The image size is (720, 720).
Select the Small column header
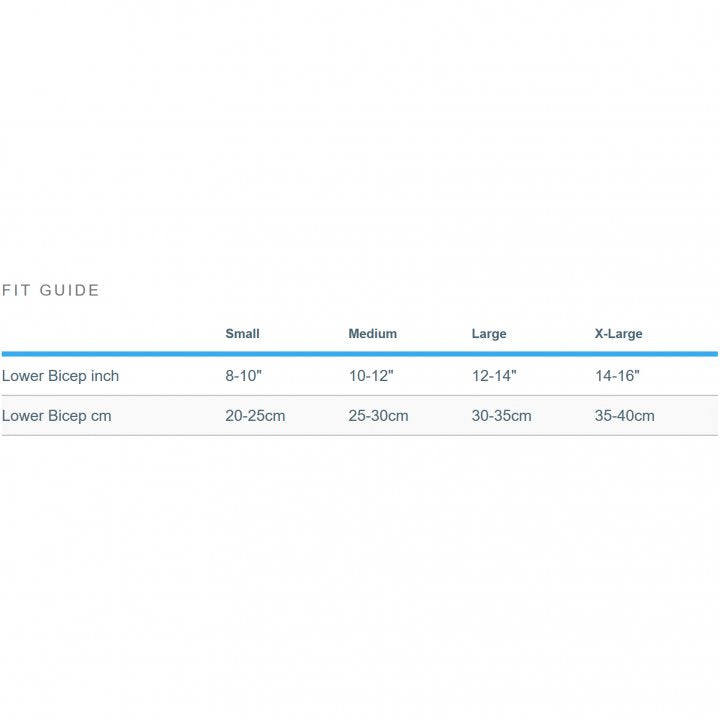pos(242,334)
